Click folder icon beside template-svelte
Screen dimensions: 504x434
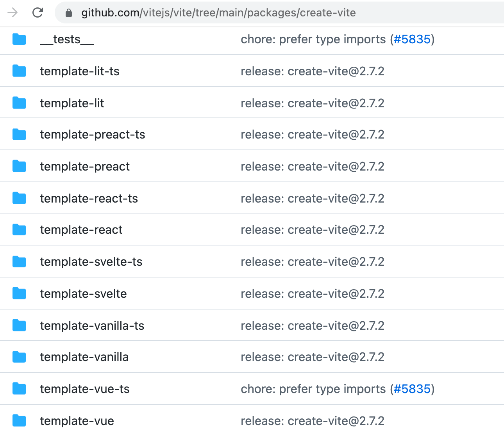click(x=19, y=293)
